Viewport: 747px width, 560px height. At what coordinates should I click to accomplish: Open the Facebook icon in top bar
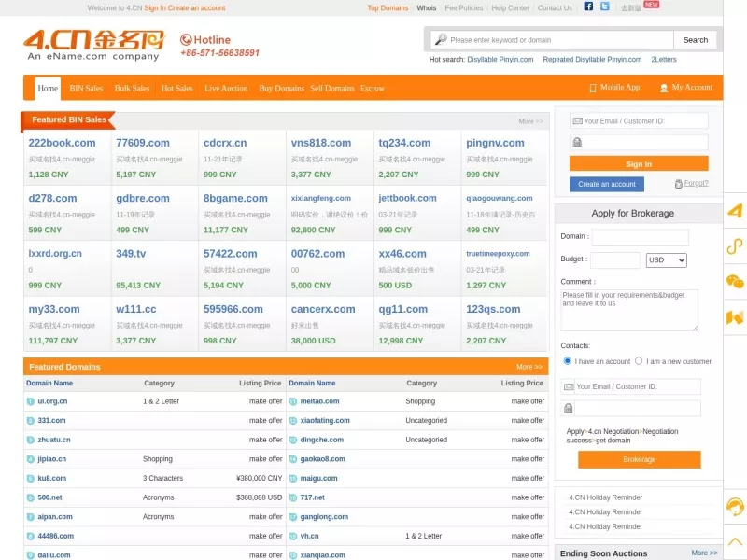pos(588,7)
